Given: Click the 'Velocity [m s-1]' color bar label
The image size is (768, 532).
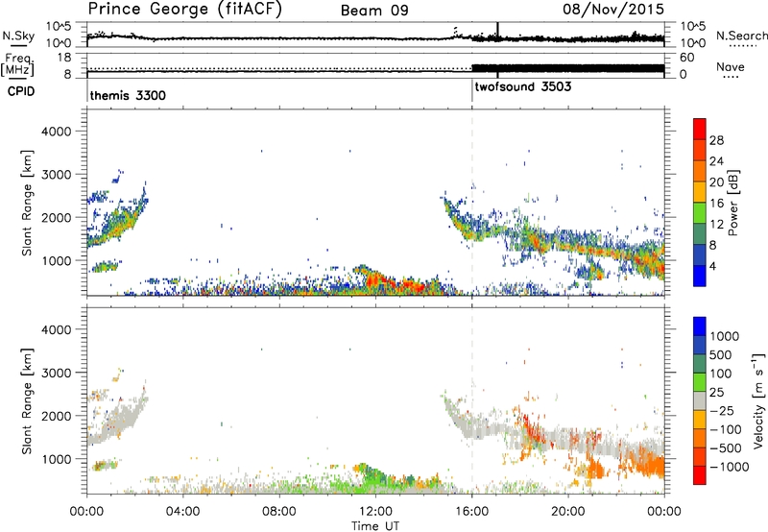Looking at the screenshot, I should tap(758, 400).
